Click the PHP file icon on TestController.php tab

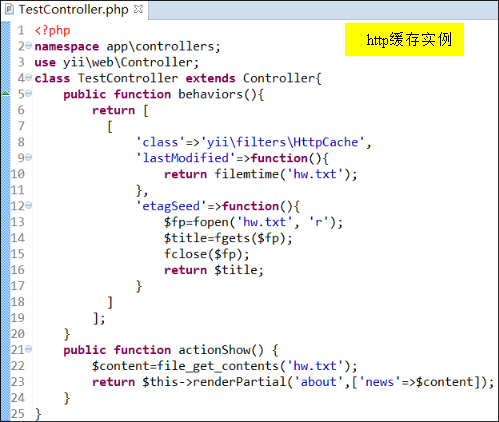point(9,9)
